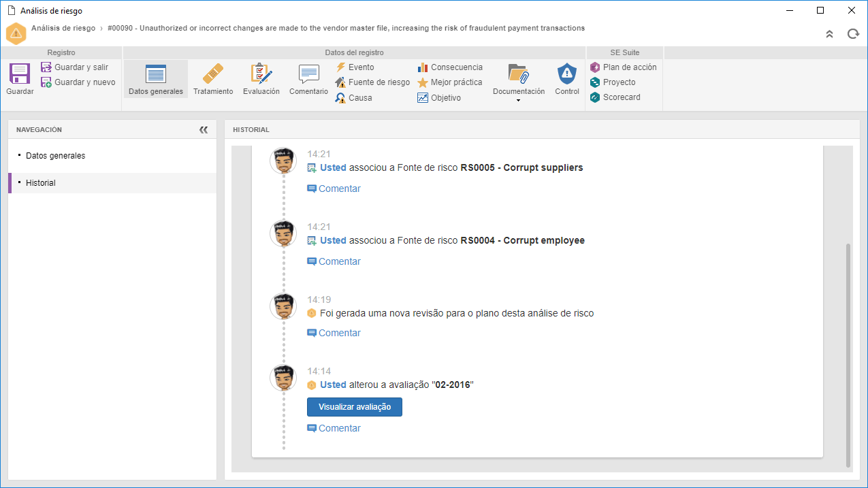Click the Historial vertical scrollbar

[x=848, y=355]
